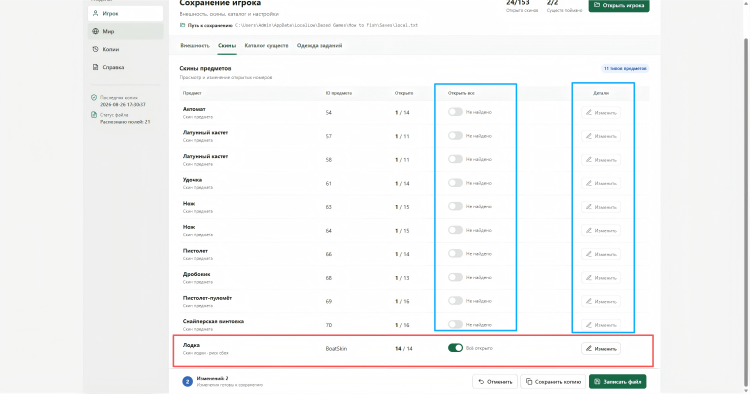Click the Отменить button
This screenshot has height=394, width=750.
coord(495,382)
